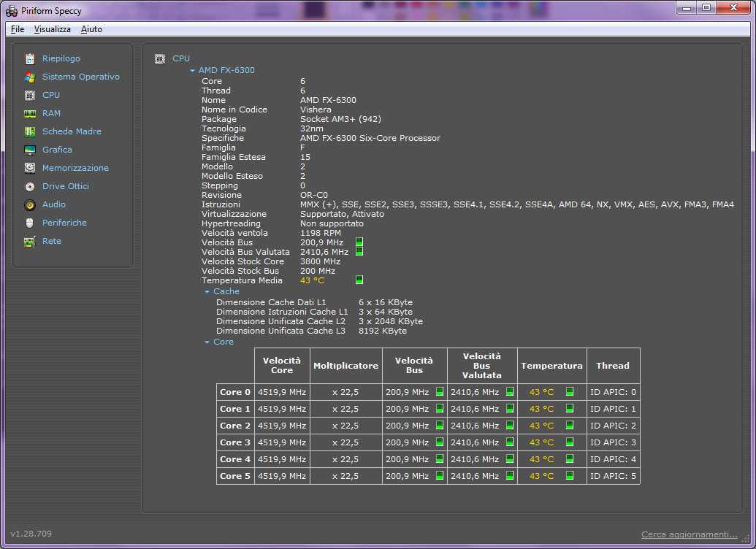Click the Rete network card icon

(x=30, y=242)
